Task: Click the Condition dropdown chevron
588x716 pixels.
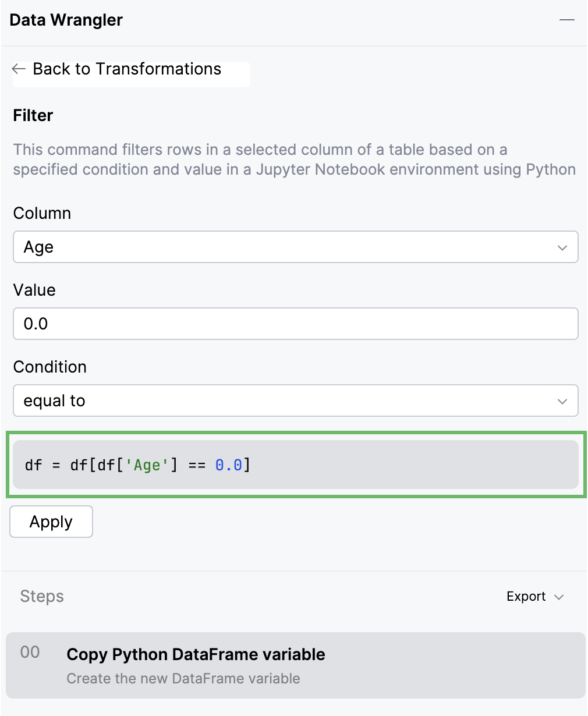Action: 562,400
